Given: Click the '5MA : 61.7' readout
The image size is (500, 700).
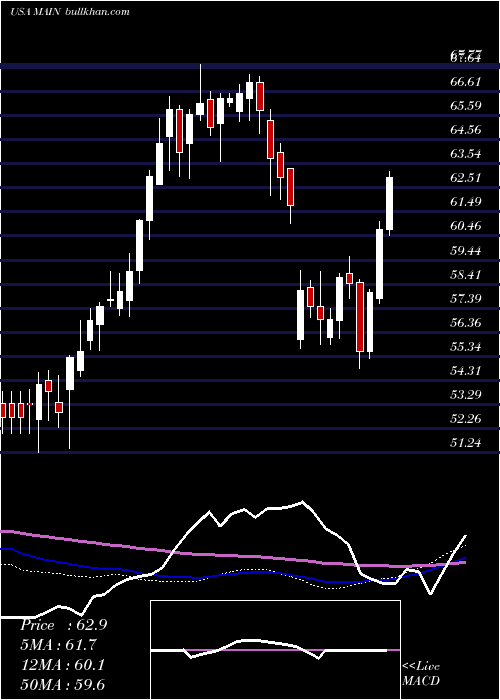Looking at the screenshot, I should [x=58, y=645].
